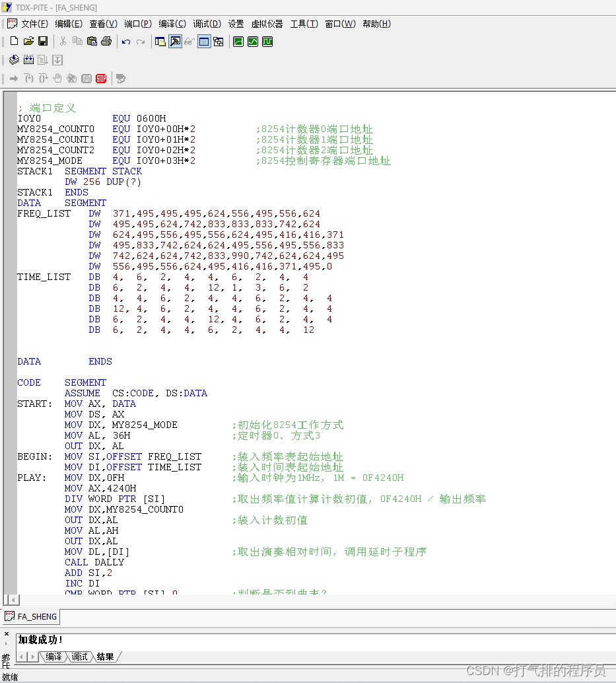Print the source code
The image size is (616, 683).
tap(106, 41)
